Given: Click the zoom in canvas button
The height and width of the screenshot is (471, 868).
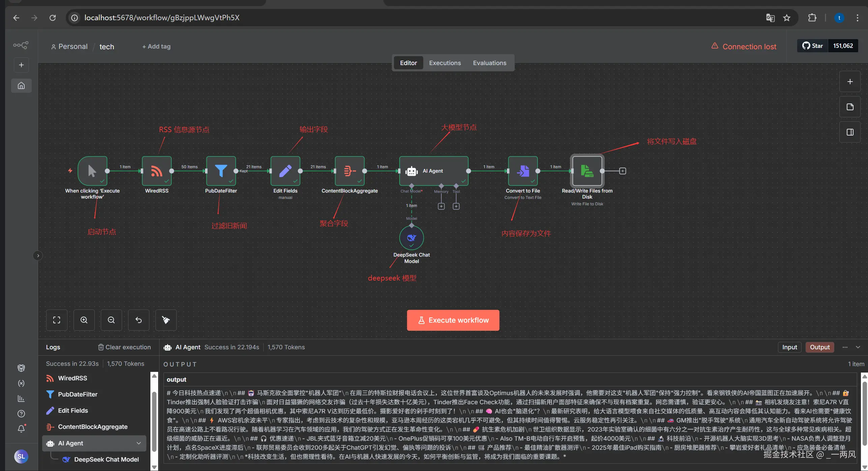Looking at the screenshot, I should click(x=84, y=320).
